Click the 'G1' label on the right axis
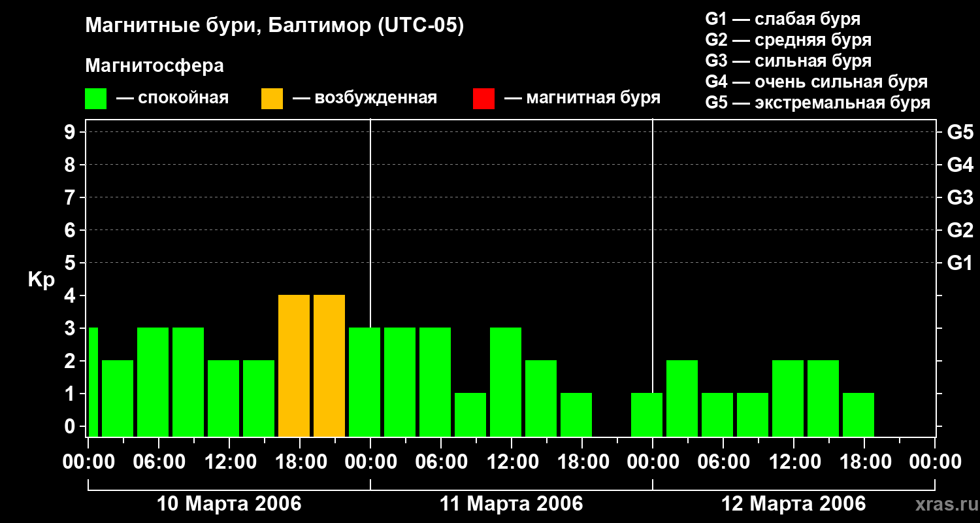The width and height of the screenshot is (980, 523). [x=960, y=263]
